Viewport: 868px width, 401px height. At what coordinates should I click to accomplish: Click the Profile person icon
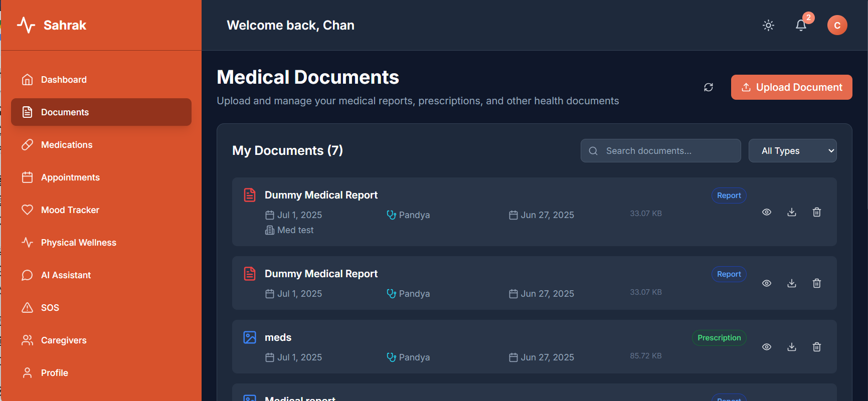click(x=28, y=373)
